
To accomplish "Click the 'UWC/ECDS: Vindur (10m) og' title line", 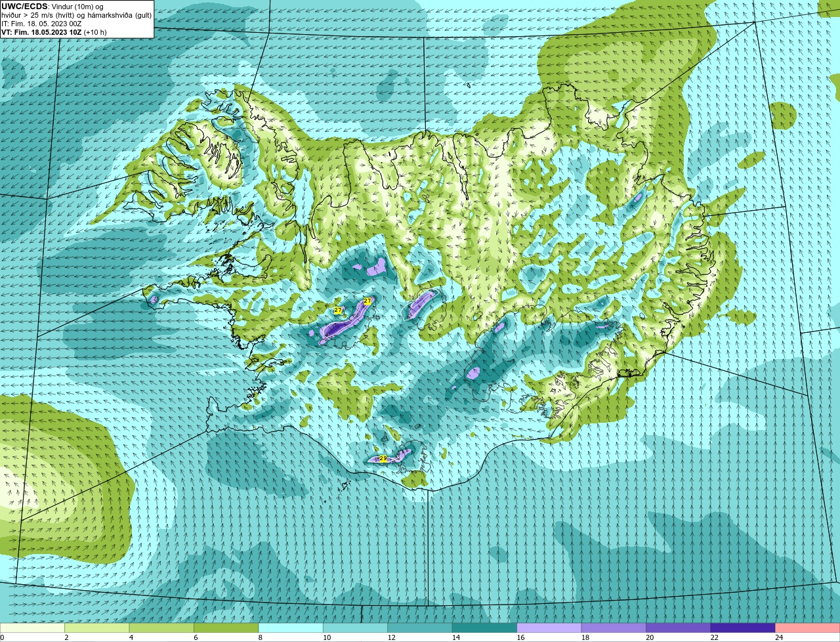I will point(52,7).
